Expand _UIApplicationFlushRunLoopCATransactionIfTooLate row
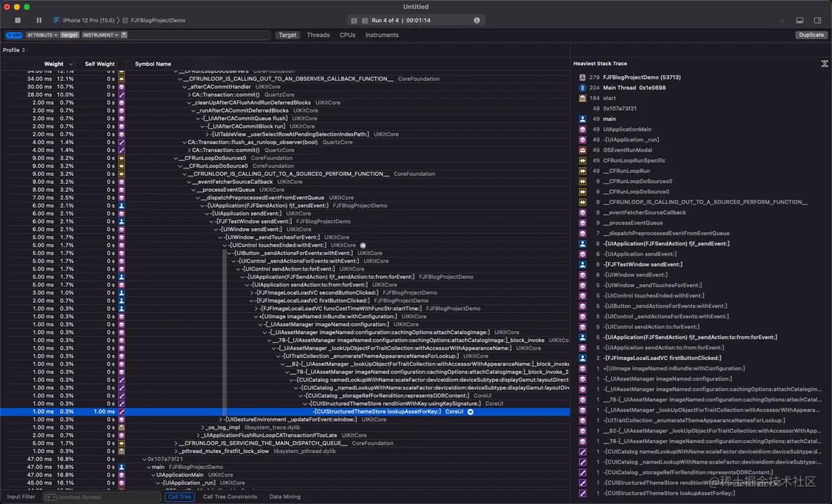This screenshot has width=832, height=504. point(198,436)
